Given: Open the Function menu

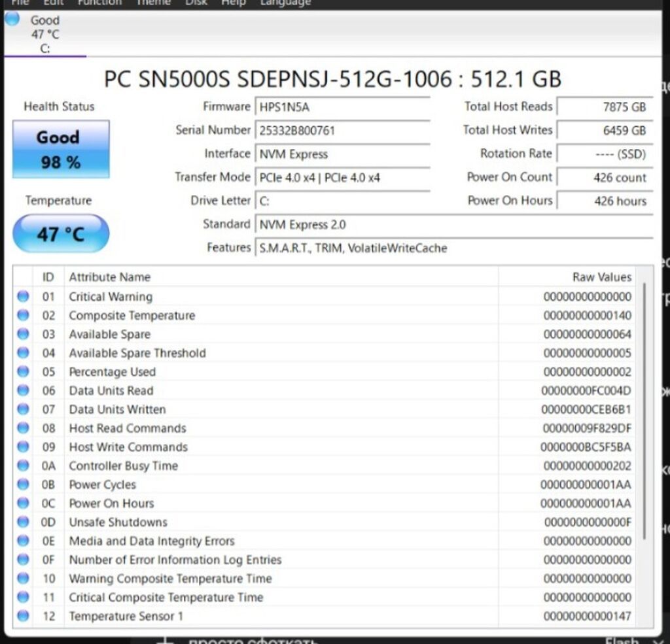Looking at the screenshot, I should 99,3.
